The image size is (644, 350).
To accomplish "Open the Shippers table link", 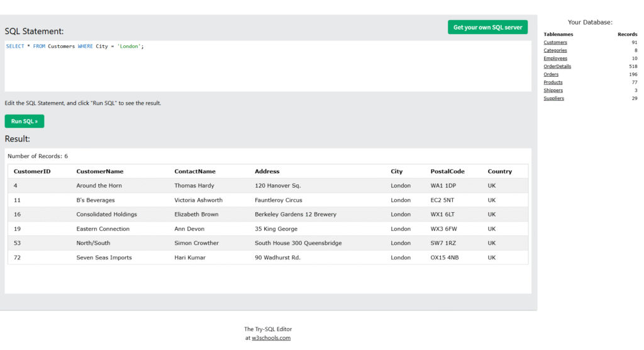I will point(553,91).
